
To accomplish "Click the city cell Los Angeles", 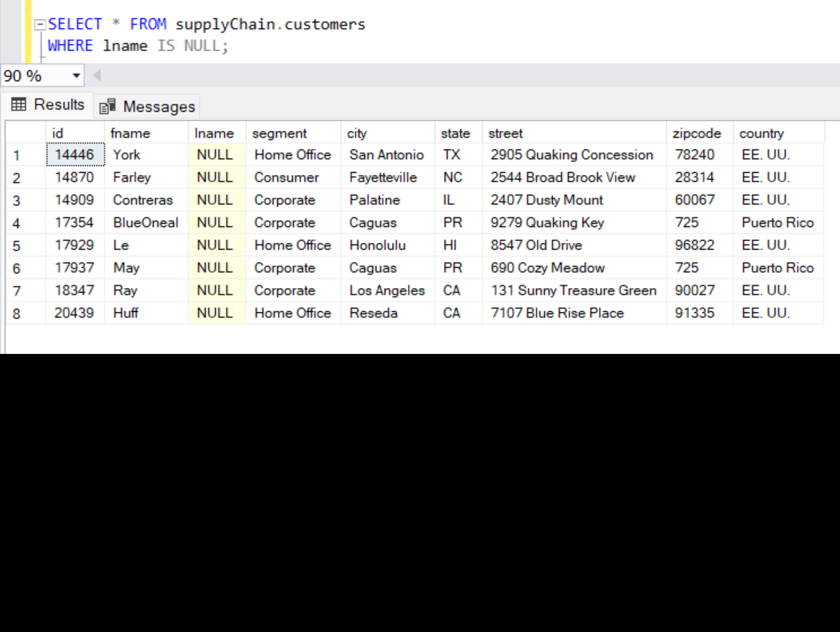I will point(387,291).
